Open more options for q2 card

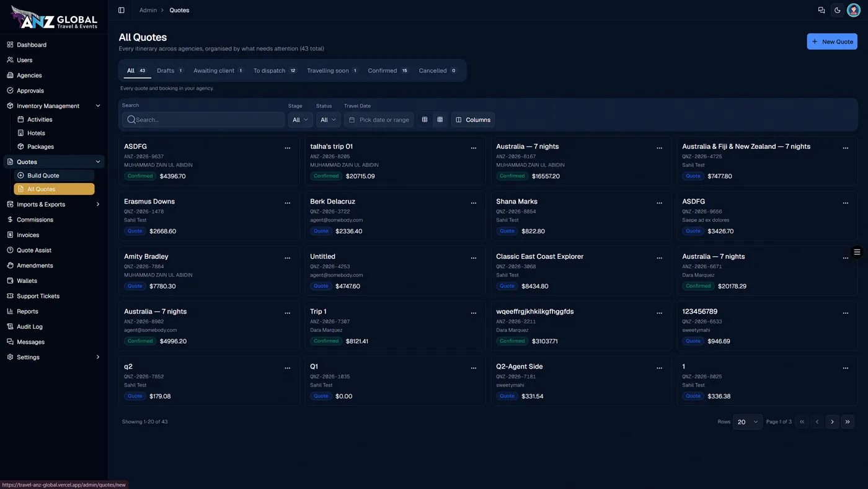288,368
